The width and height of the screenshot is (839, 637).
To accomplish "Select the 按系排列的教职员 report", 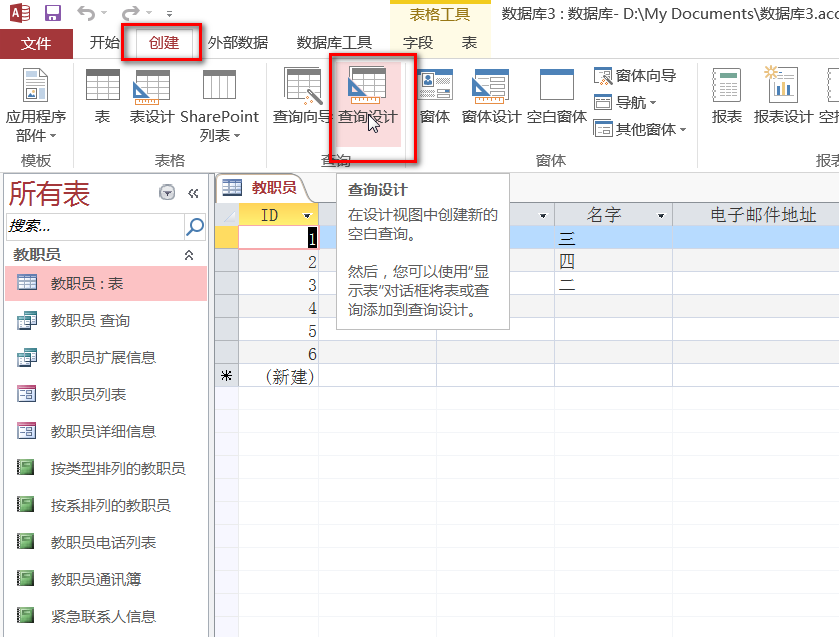I will pos(106,505).
